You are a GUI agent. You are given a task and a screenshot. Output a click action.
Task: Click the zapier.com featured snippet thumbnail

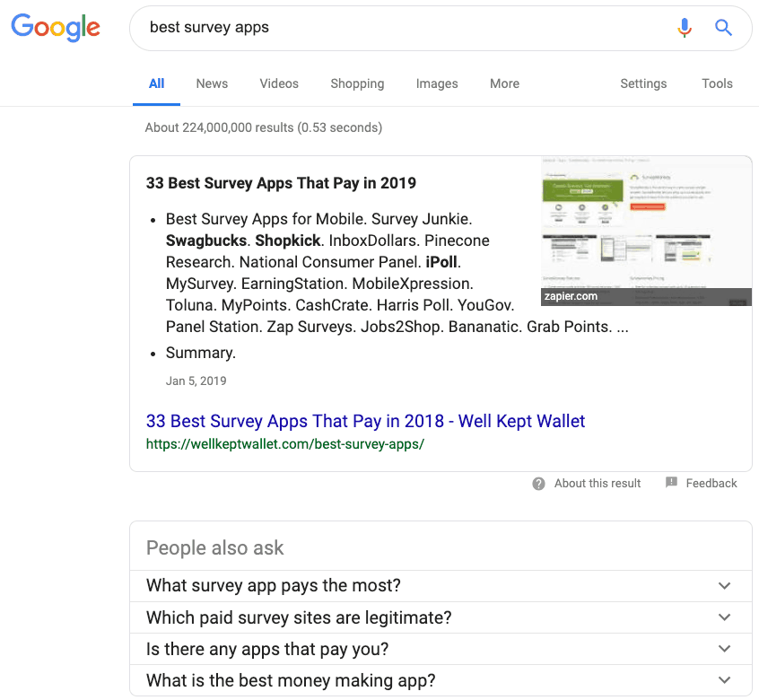pyautogui.click(x=646, y=231)
